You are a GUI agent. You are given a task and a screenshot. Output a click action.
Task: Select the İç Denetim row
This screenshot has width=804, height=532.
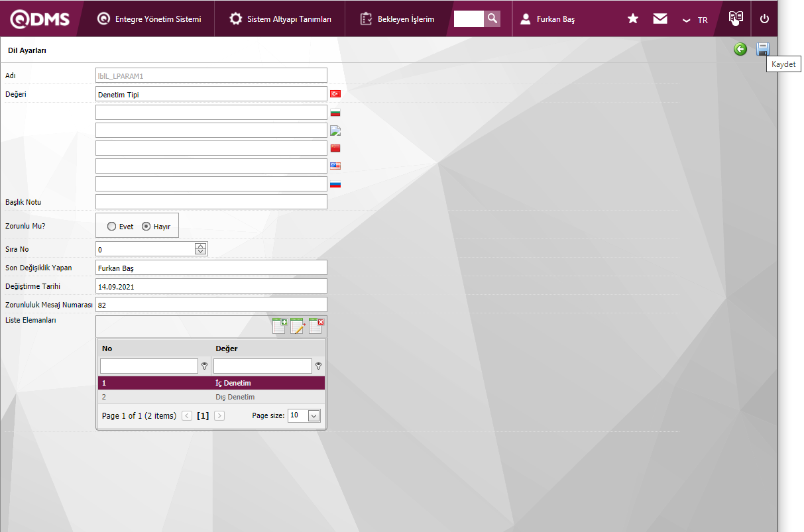(211, 383)
